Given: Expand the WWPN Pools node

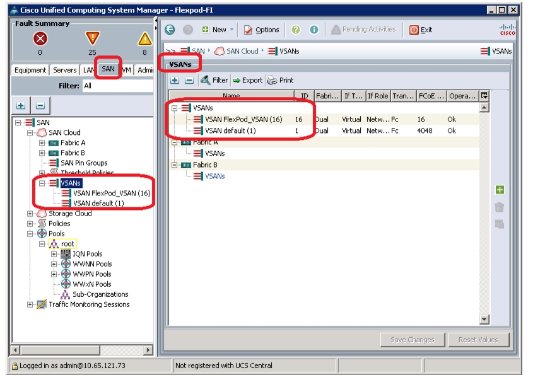Looking at the screenshot, I should (54, 274).
